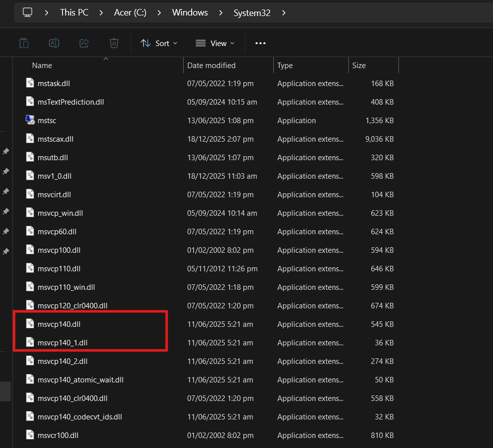The height and width of the screenshot is (448, 493).
Task: Sort by the Name column header
Action: pyautogui.click(x=42, y=66)
